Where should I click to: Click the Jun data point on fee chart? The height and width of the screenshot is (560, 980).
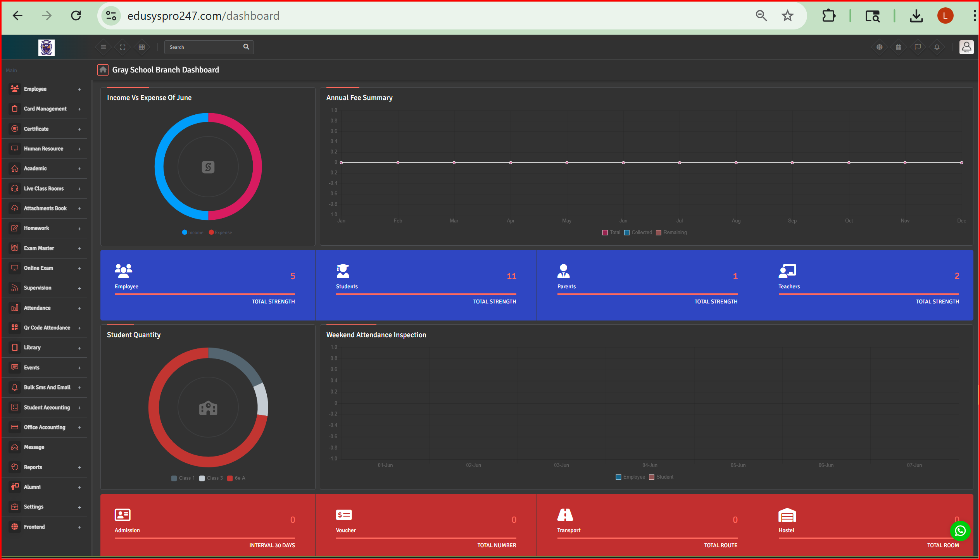click(623, 163)
